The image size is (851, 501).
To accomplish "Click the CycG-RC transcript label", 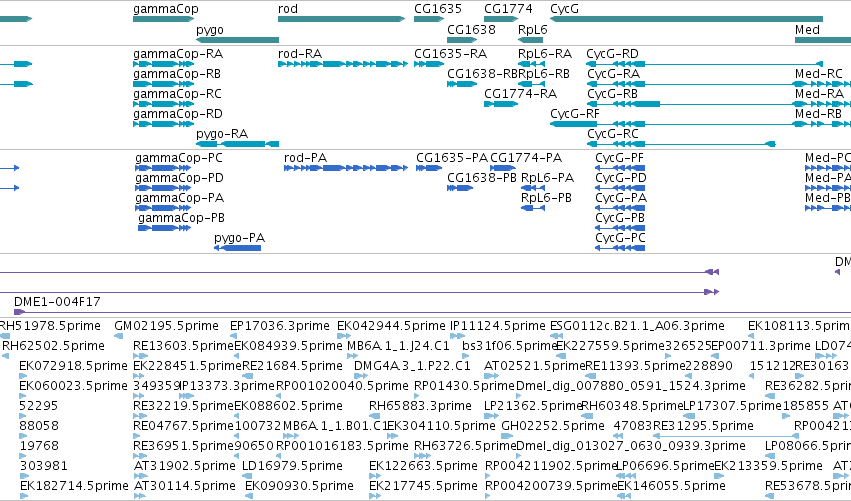I will (613, 134).
